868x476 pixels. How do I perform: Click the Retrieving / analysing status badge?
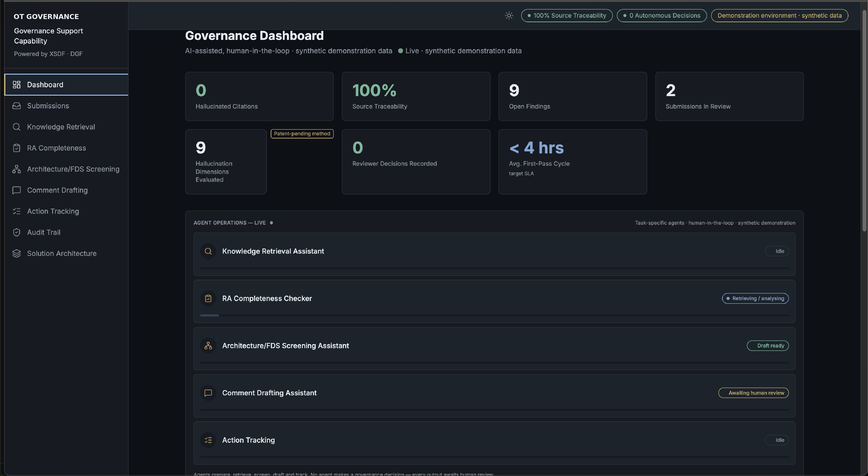pyautogui.click(x=755, y=299)
